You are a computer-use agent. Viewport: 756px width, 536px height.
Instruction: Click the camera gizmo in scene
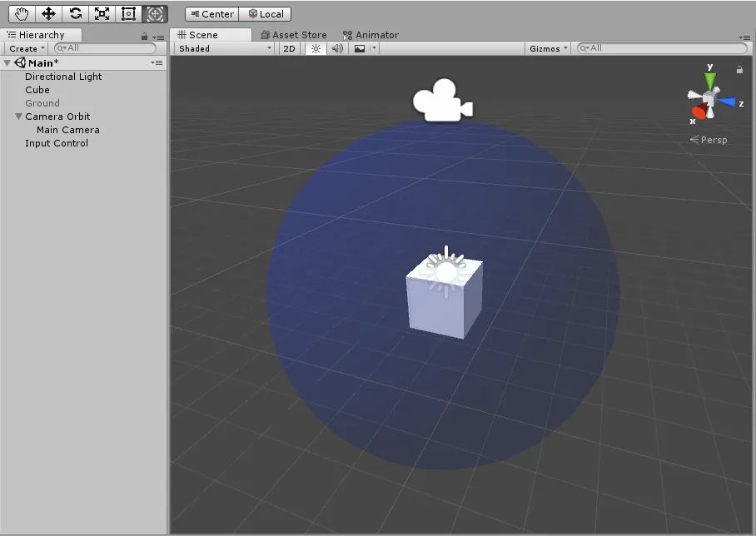pos(442,100)
